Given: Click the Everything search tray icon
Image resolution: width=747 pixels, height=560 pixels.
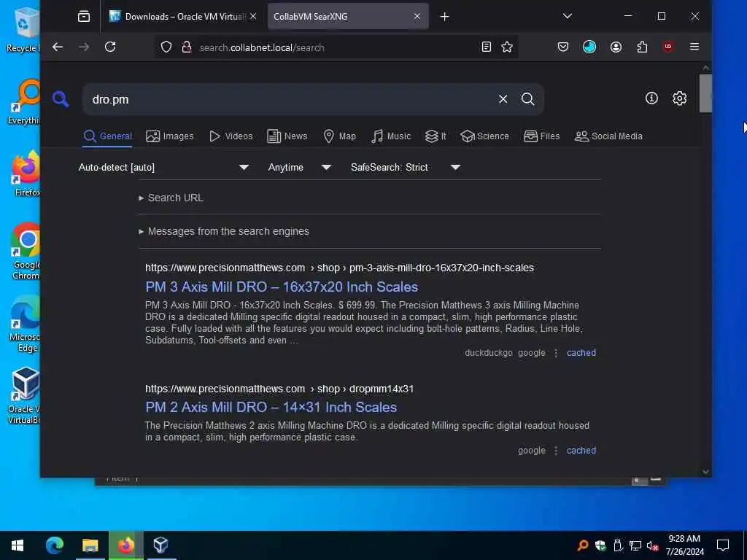Looking at the screenshot, I should click(583, 545).
